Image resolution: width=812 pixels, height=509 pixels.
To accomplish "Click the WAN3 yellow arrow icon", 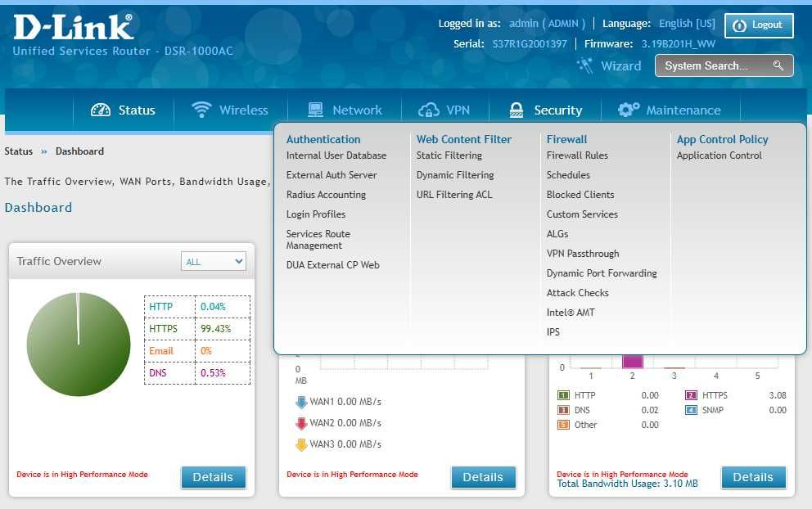I will coord(301,444).
